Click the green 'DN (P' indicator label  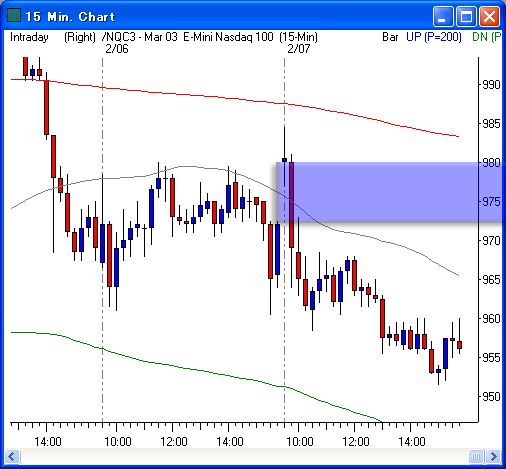(486, 37)
